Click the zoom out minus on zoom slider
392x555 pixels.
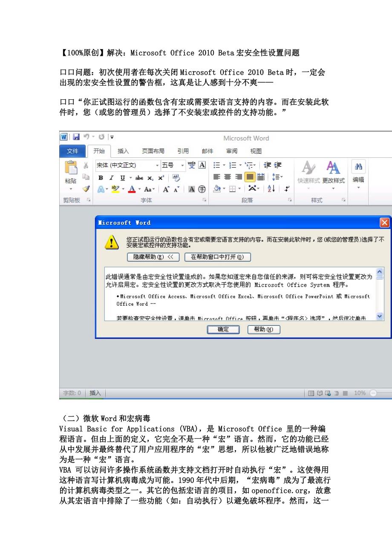(x=373, y=393)
